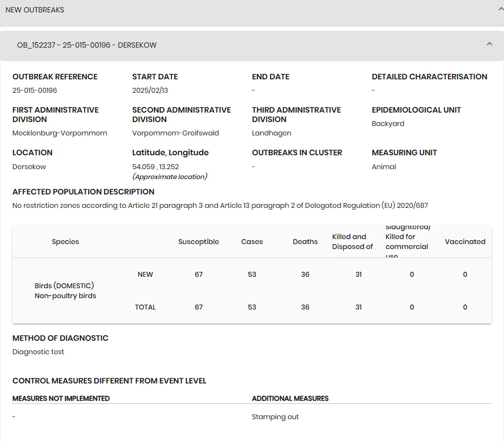
Task: Click the Stamping out measure
Action: click(276, 417)
